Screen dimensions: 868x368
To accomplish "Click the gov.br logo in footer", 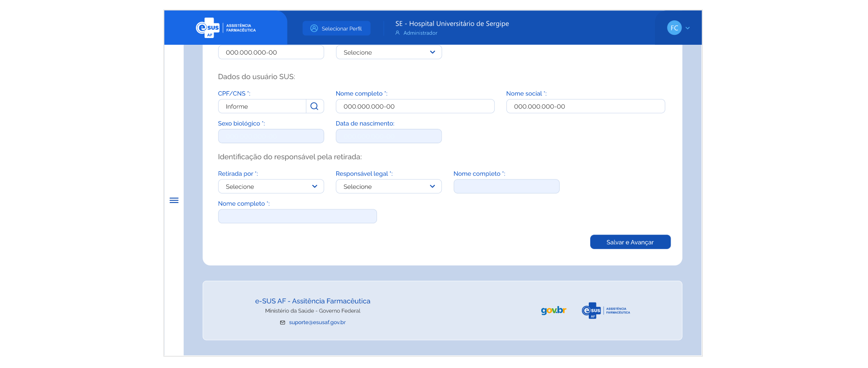I will tap(553, 311).
